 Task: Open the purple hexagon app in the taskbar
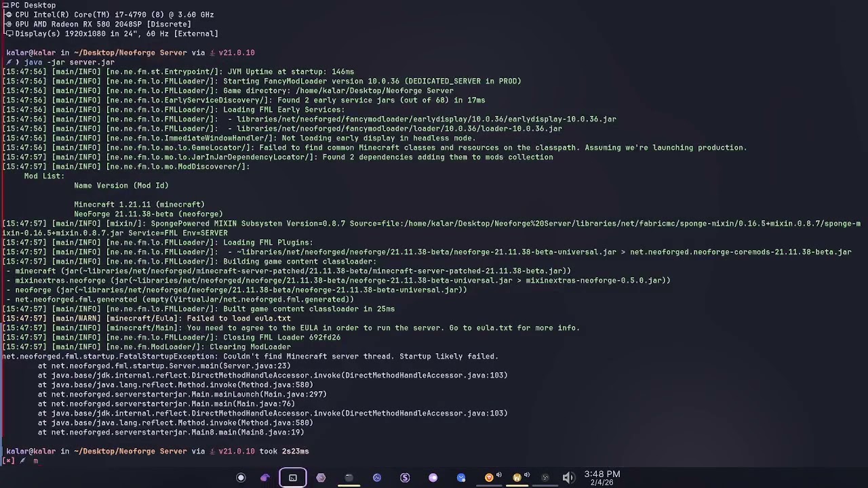click(x=321, y=478)
